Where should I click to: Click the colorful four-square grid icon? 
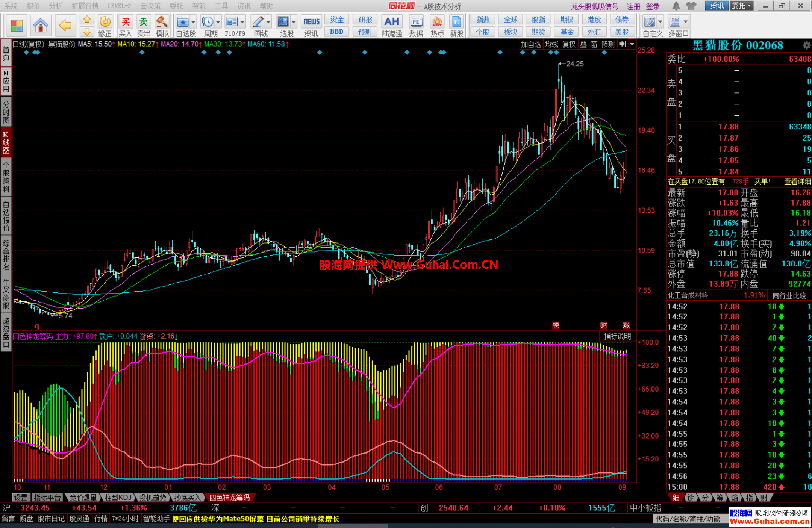pos(17,26)
